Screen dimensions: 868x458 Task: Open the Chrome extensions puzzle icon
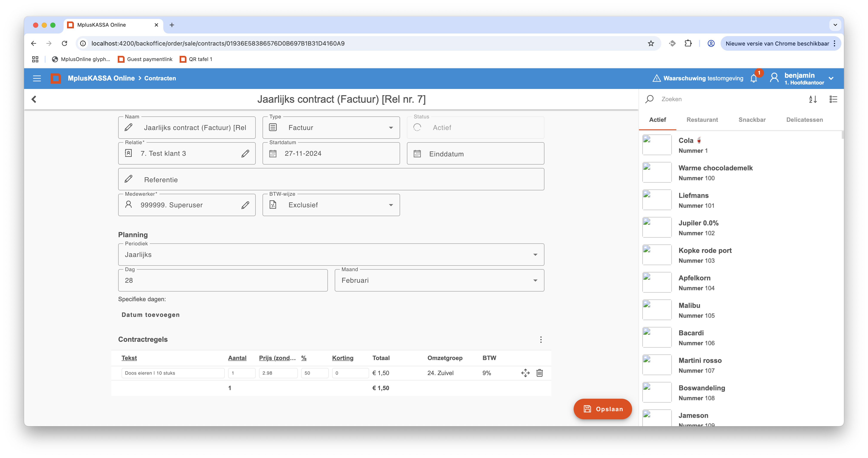688,43
